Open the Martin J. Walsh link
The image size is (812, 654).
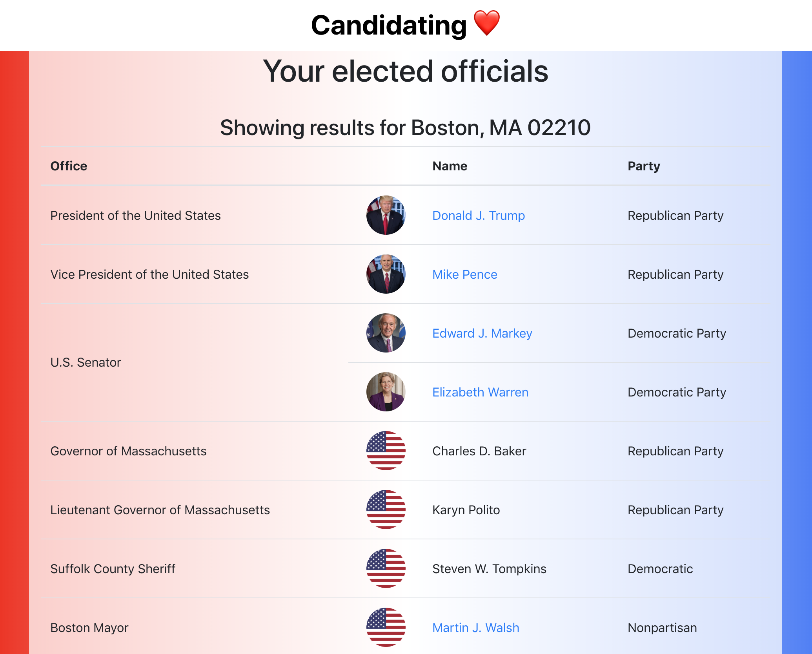[475, 628]
